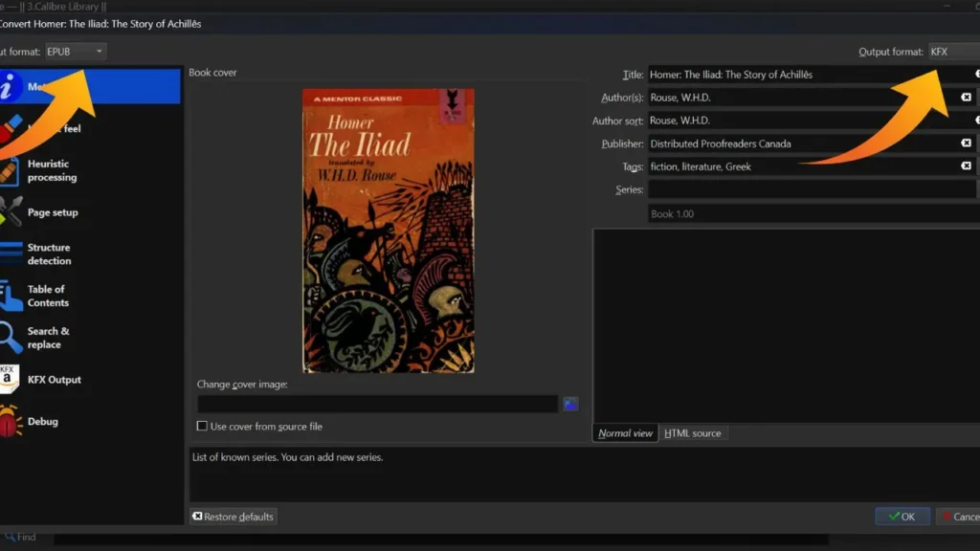Viewport: 980px width, 551px height.
Task: Open the input format EPUB dropdown
Action: click(x=75, y=52)
